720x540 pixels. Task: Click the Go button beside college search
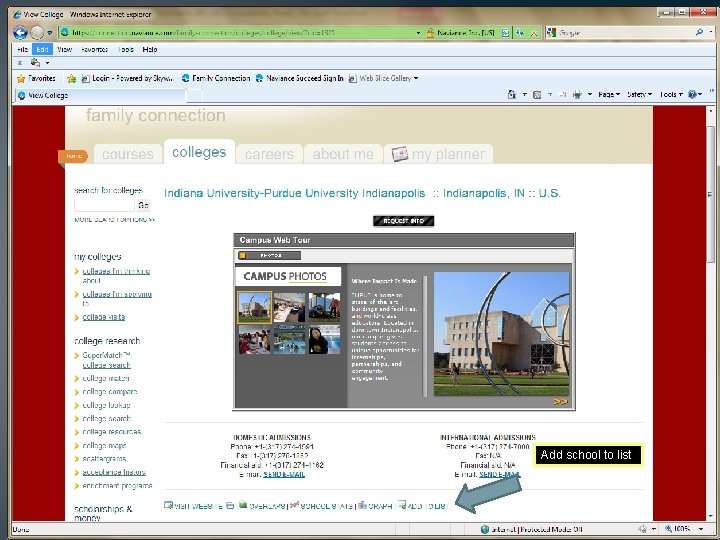(143, 205)
